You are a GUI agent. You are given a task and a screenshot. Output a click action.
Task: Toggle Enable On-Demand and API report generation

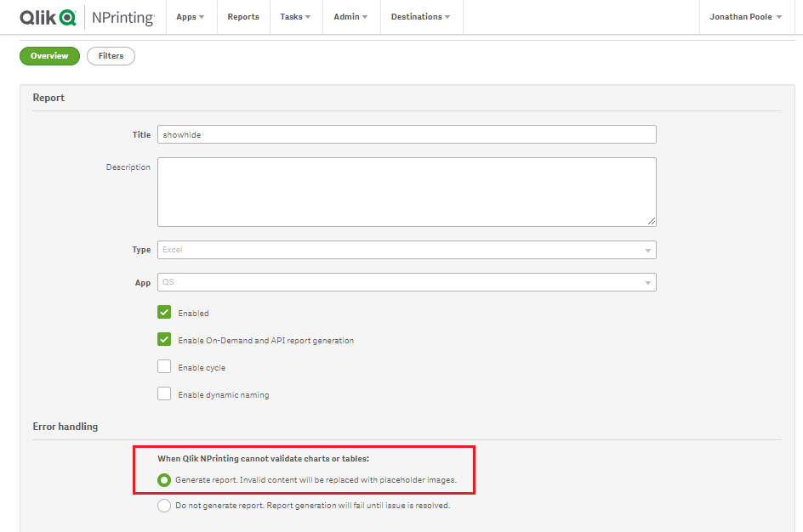(164, 339)
